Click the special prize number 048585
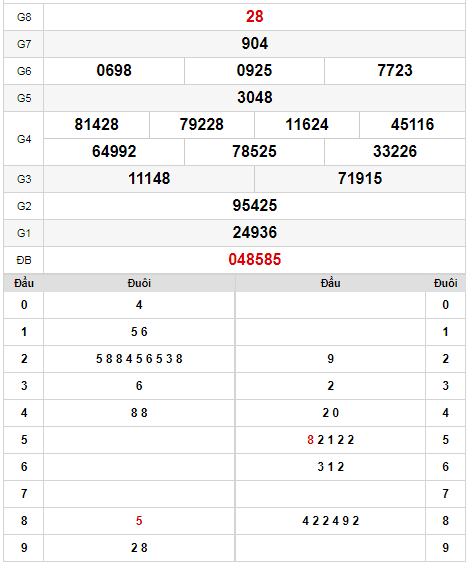This screenshot has width=469, height=567. (x=255, y=260)
